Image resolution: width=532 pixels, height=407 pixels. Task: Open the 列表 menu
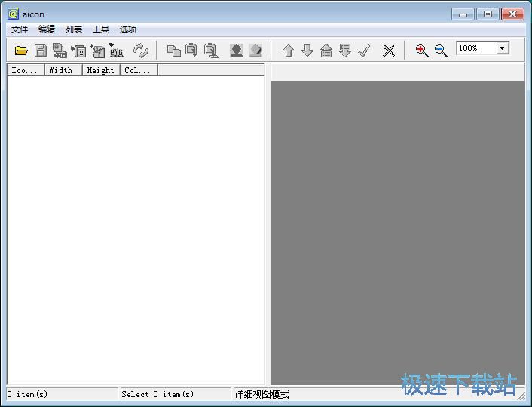pyautogui.click(x=74, y=29)
